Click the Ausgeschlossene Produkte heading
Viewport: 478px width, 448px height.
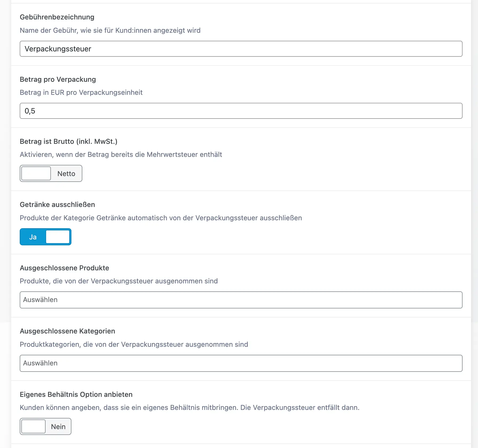click(64, 268)
